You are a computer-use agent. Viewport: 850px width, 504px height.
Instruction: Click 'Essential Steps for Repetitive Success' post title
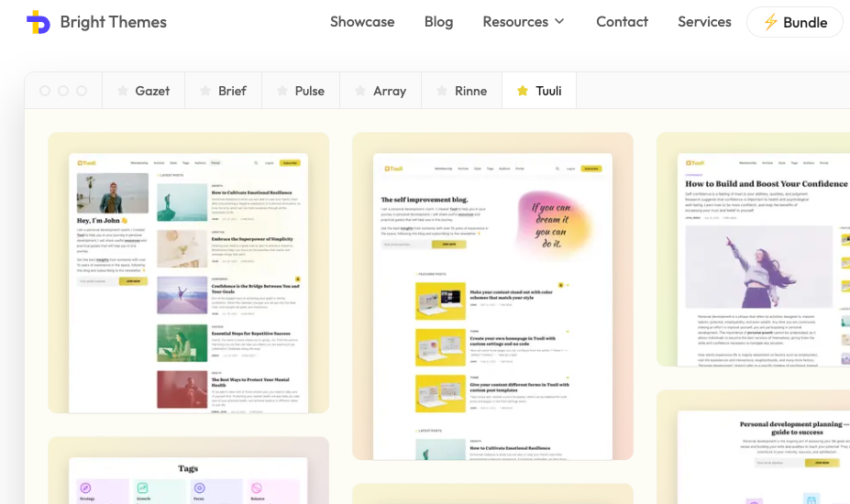pos(251,334)
